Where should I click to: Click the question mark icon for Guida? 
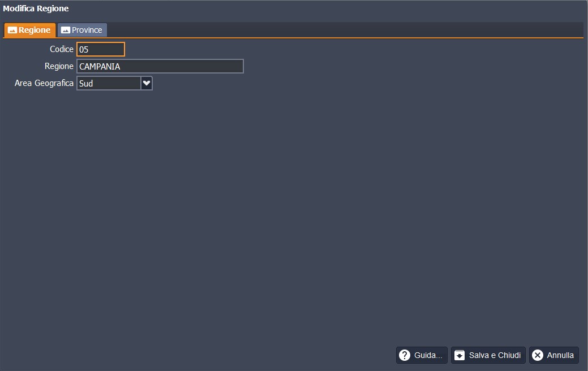405,355
